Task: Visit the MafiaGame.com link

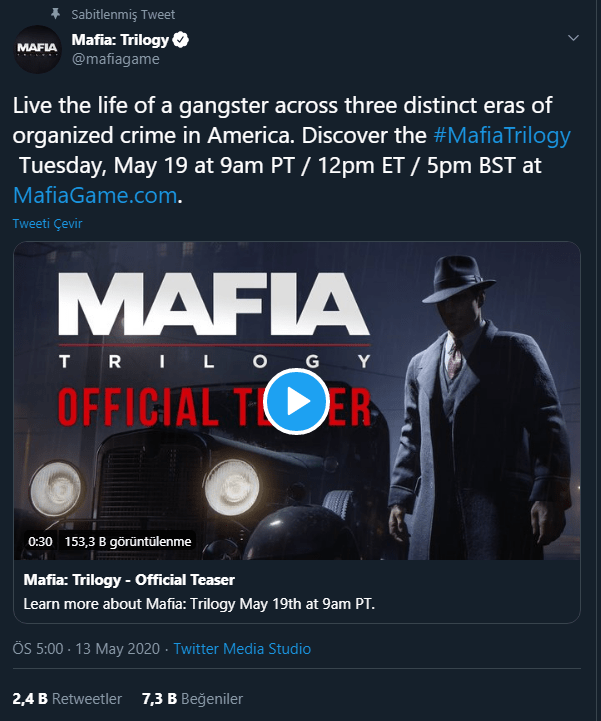Action: click(x=94, y=194)
